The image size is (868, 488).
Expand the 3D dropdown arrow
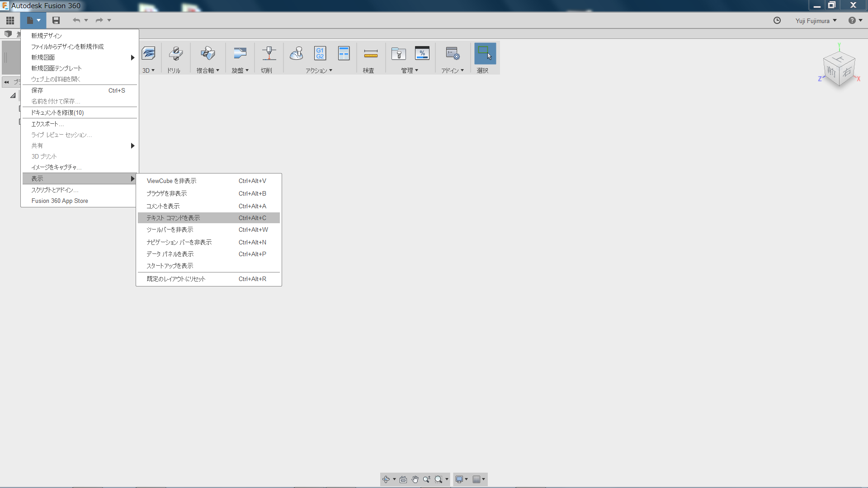(x=153, y=70)
